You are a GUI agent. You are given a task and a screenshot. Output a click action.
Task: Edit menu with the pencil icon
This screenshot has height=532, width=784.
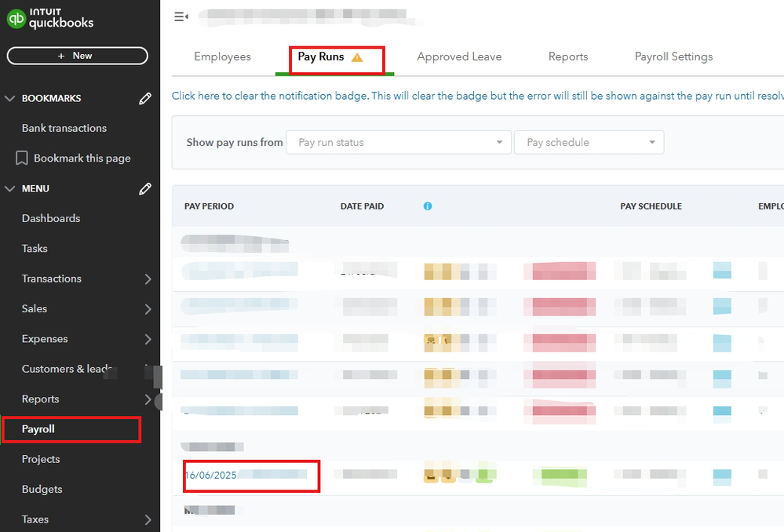(x=145, y=188)
